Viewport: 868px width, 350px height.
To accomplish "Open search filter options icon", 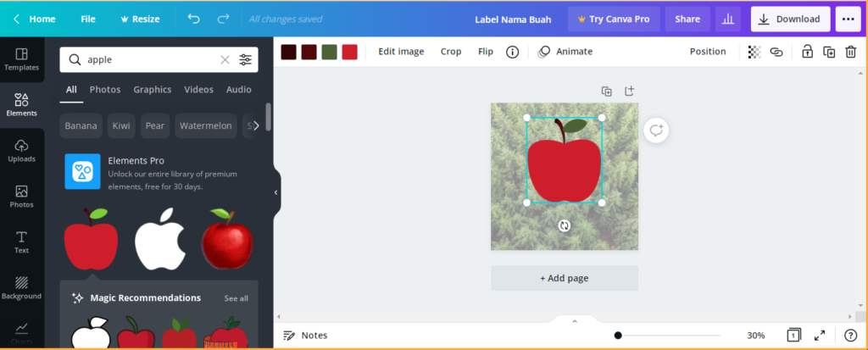I will click(x=245, y=60).
